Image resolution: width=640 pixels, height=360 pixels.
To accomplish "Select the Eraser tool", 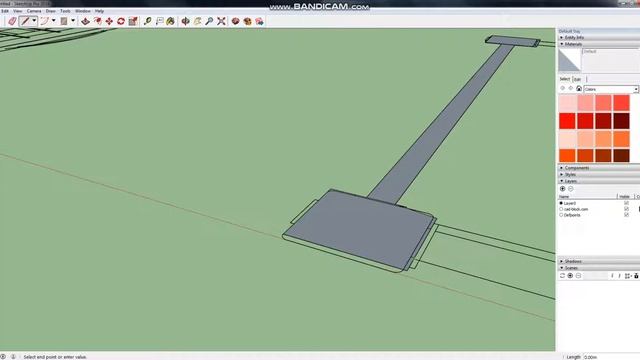I will tap(12, 21).
